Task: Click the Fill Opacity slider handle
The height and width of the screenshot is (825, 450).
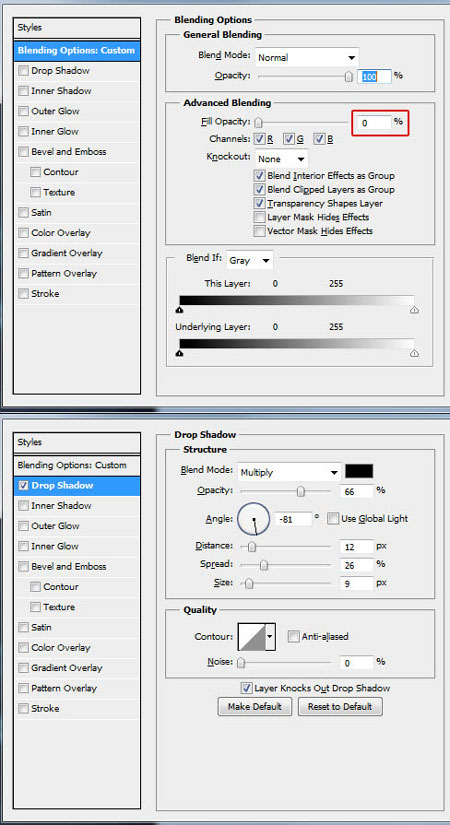Action: point(258,123)
